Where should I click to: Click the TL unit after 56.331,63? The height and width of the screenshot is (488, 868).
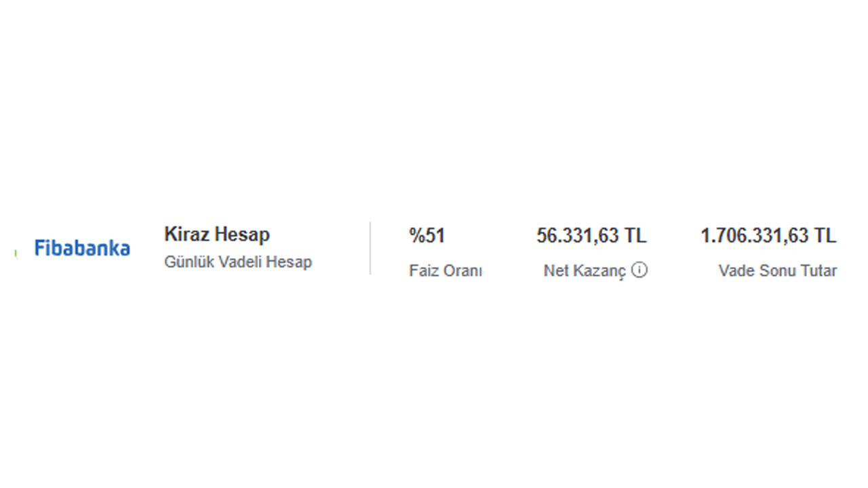tap(635, 236)
